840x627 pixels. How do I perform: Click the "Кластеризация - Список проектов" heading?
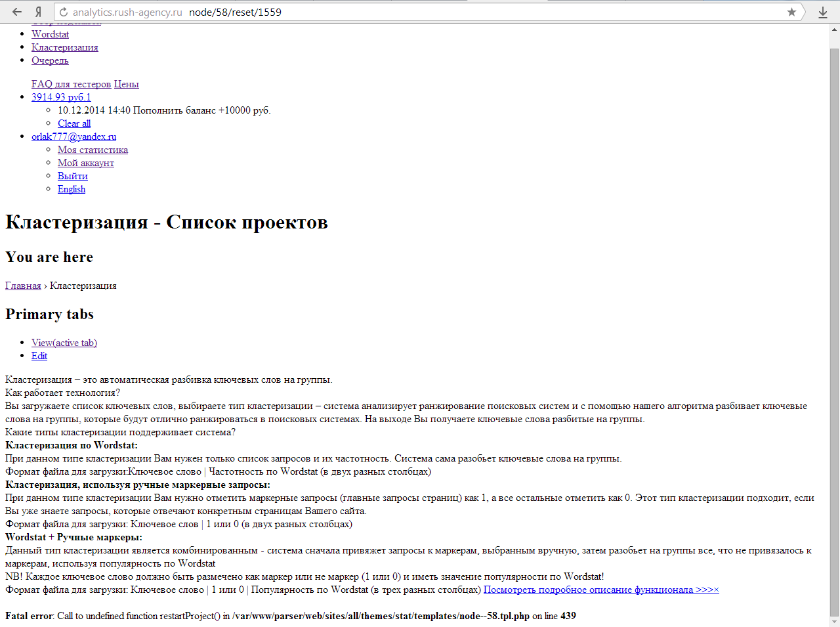[x=167, y=222]
